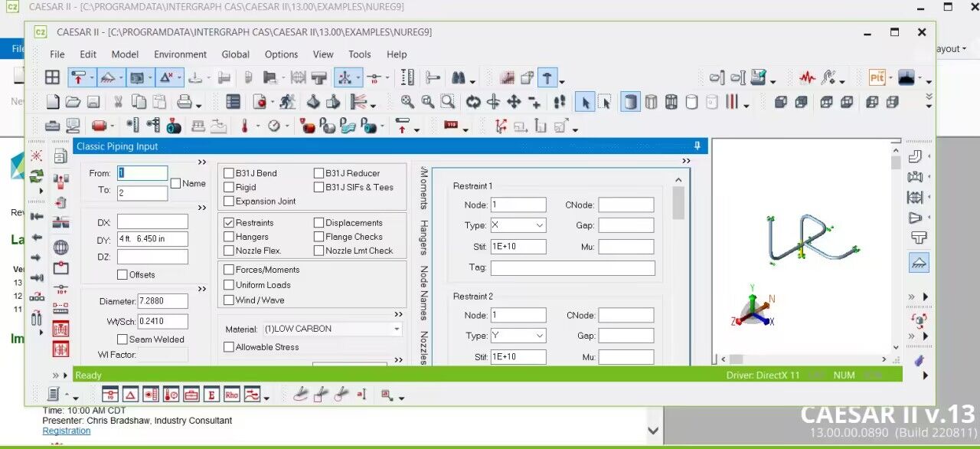
Task: Expand the chevron above the Diameter field
Action: [x=202, y=289]
